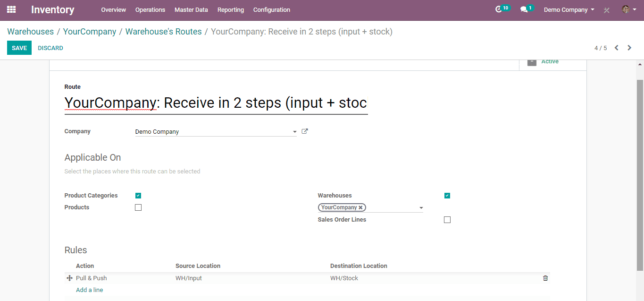The image size is (644, 301).
Task: Click the DISCARD button
Action: (50, 48)
